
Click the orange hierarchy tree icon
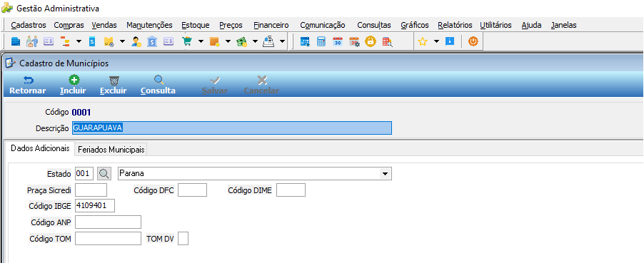pos(65,41)
